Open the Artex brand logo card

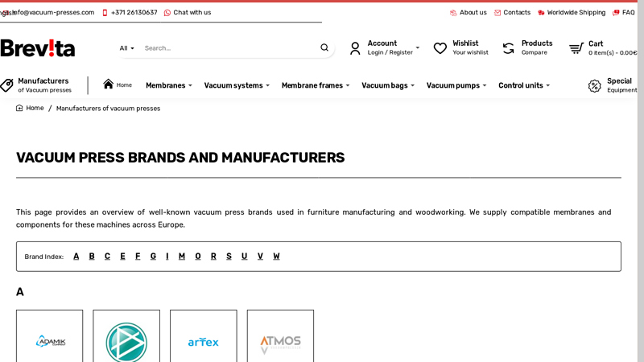coord(204,335)
